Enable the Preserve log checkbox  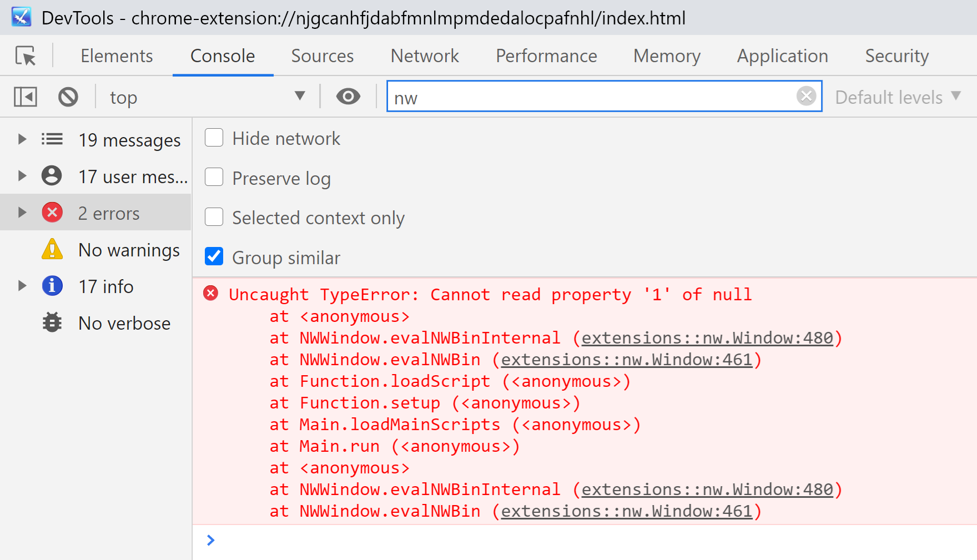click(214, 178)
